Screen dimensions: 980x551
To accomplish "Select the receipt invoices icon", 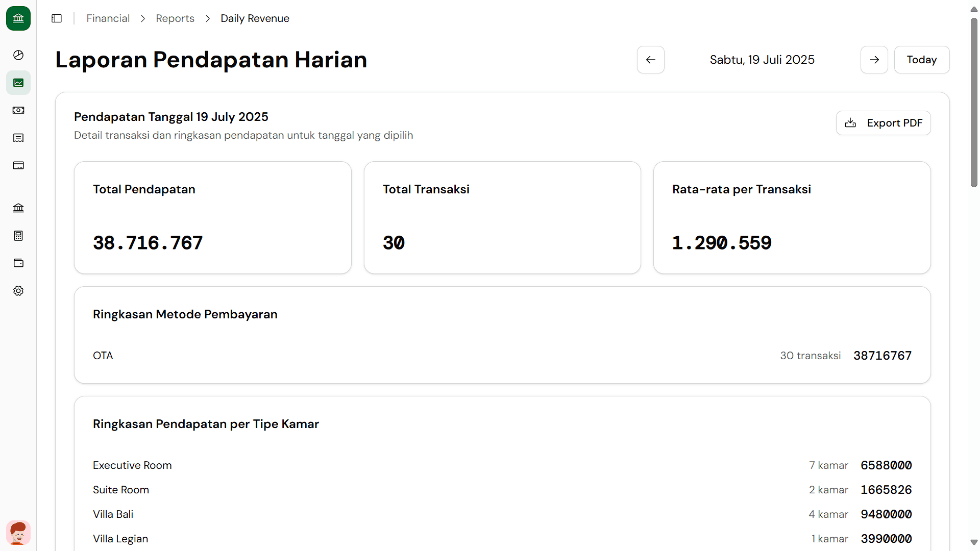I will [18, 138].
